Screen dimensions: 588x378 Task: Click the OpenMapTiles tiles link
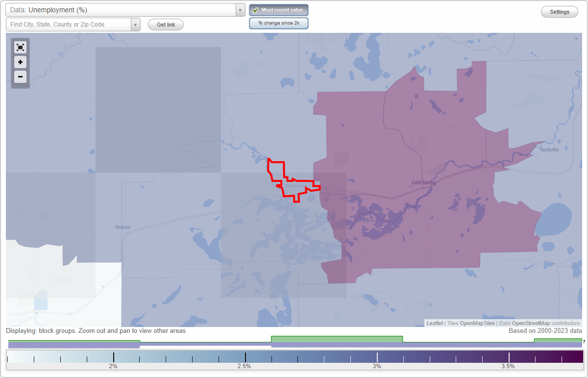pyautogui.click(x=478, y=323)
